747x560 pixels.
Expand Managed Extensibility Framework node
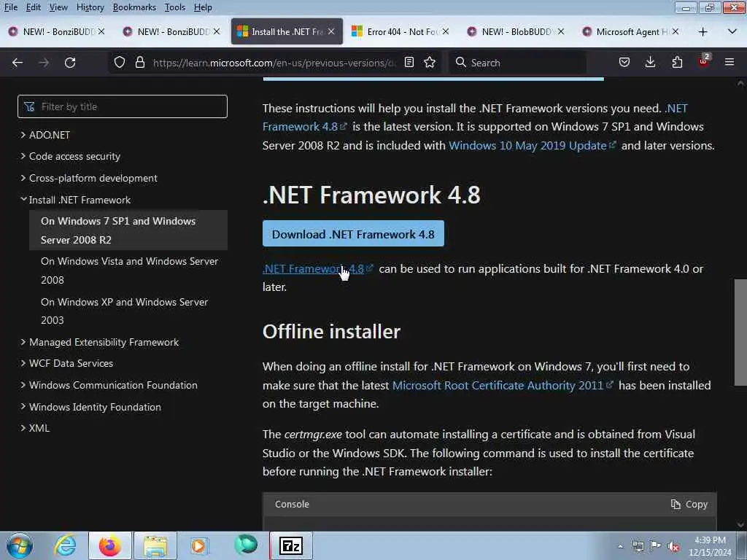coord(23,342)
